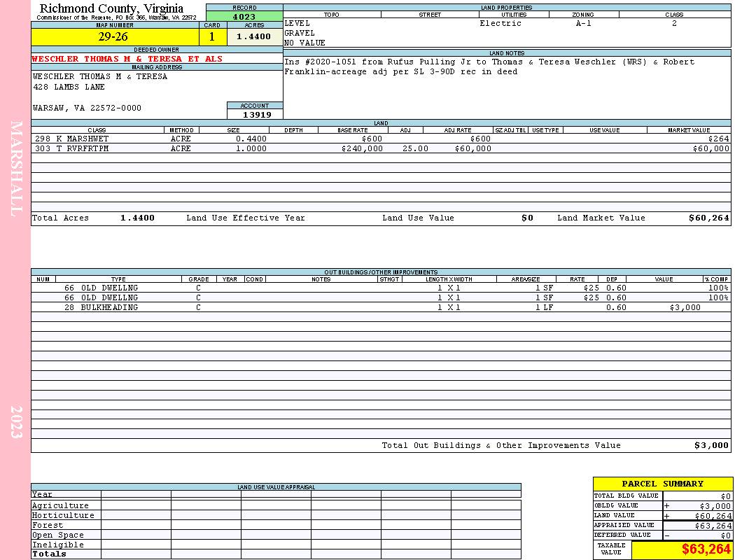Click the first OLD DWELLNG row
The image size is (735, 560).
tap(381, 288)
